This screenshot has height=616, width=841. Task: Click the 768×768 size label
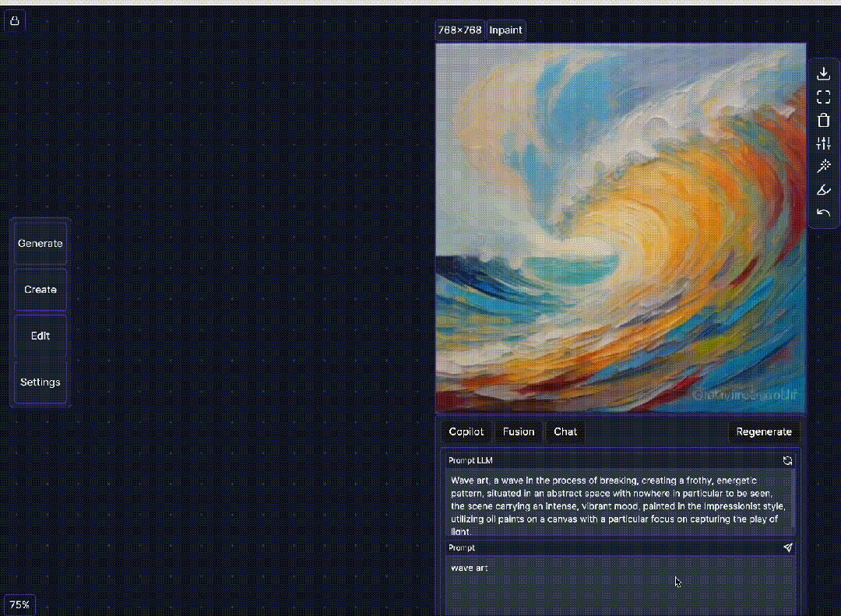pyautogui.click(x=459, y=30)
